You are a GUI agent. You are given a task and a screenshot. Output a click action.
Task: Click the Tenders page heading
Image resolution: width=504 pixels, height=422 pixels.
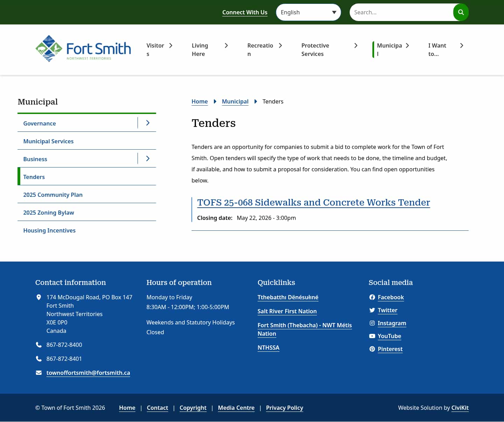click(213, 123)
